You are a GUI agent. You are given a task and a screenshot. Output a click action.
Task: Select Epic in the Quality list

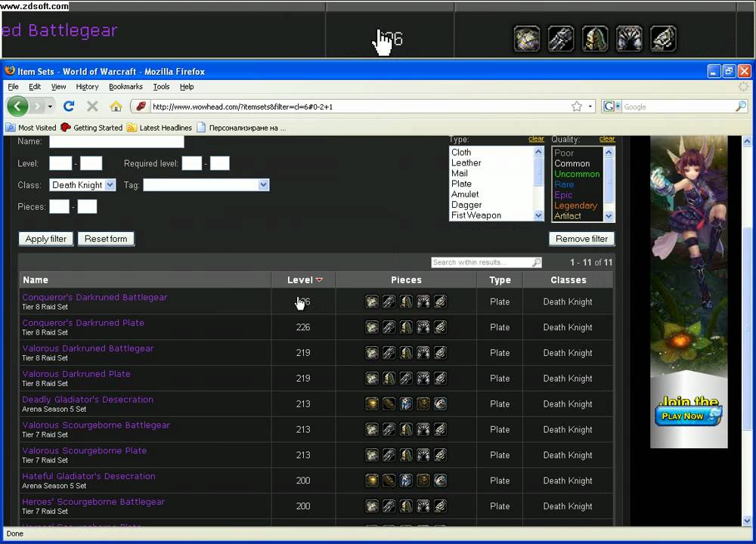(563, 195)
